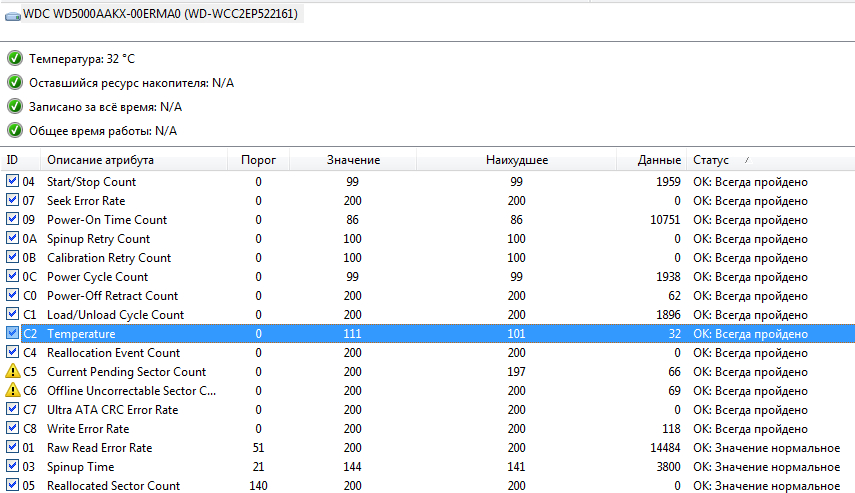
Task: Toggle checkbox for 0C Power Cycle Count
Action: click(12, 276)
